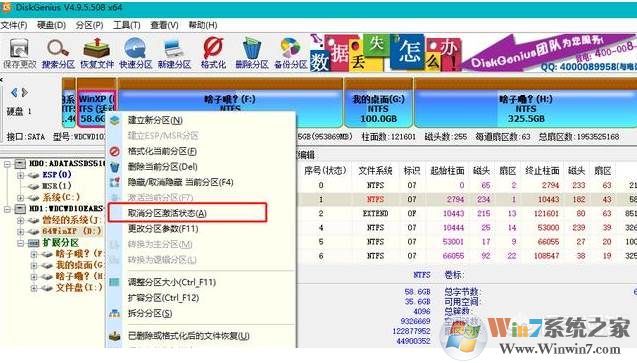
Task: Click the Save Changes (保存更改) toolbar icon
Action: 20,53
